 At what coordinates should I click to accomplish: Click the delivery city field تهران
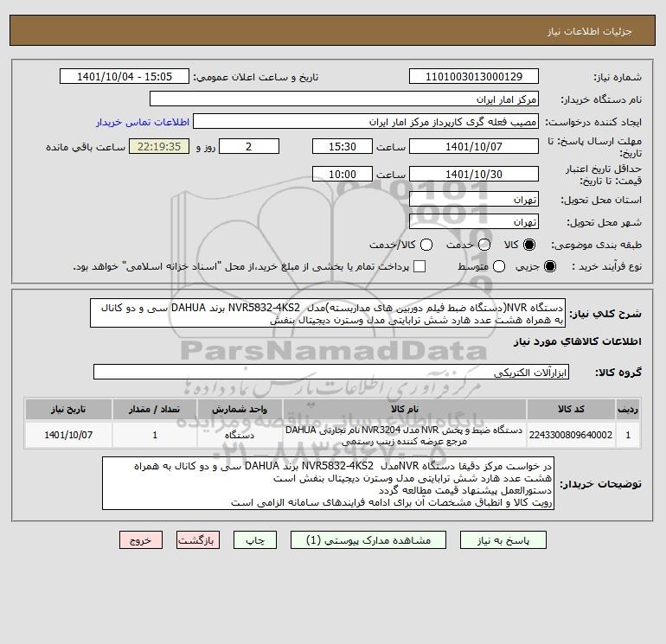tap(474, 221)
